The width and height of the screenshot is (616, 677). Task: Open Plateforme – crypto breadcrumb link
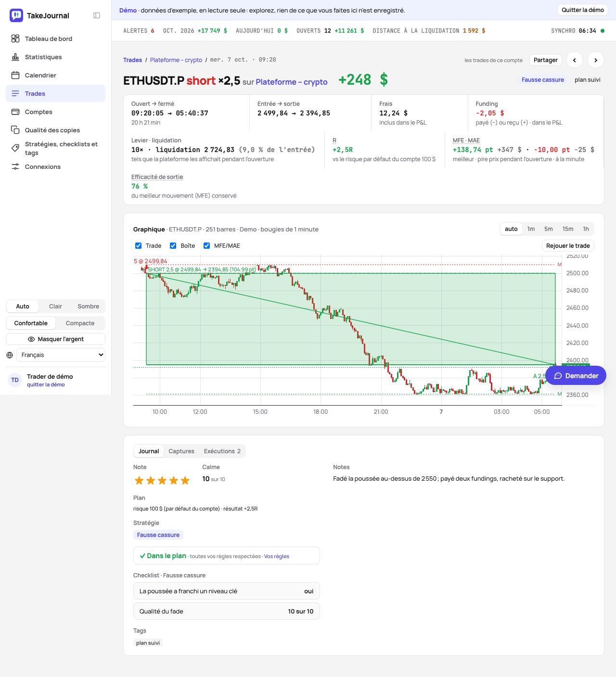[176, 60]
